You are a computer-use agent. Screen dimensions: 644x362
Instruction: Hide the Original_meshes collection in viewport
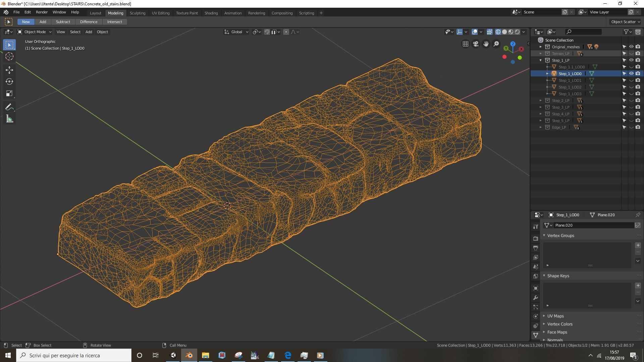click(x=631, y=47)
